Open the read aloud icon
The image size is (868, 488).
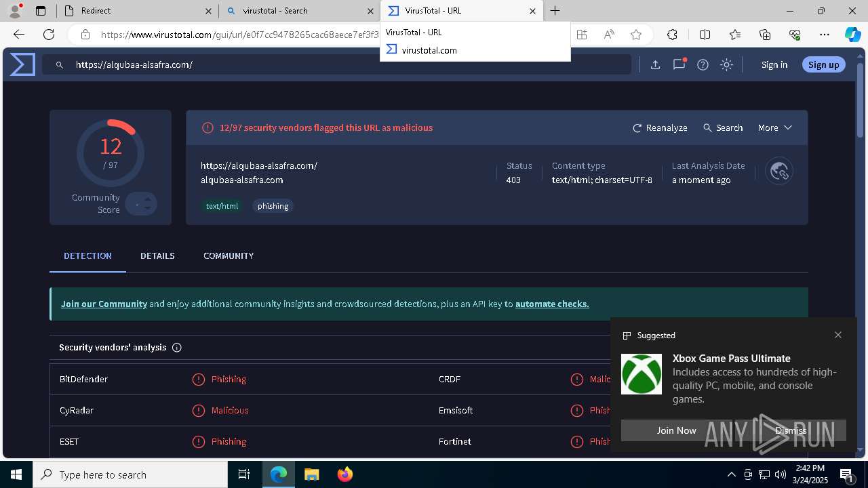(609, 35)
